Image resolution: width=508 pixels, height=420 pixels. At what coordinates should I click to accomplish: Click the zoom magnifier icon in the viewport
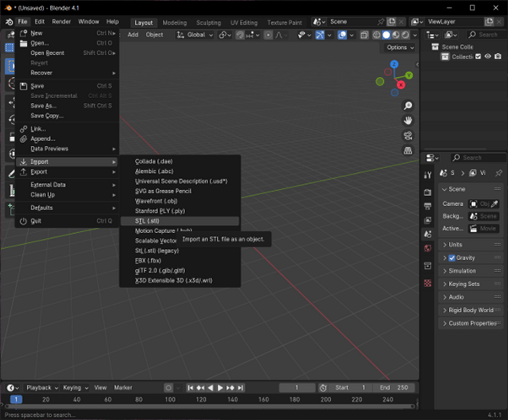[408, 106]
